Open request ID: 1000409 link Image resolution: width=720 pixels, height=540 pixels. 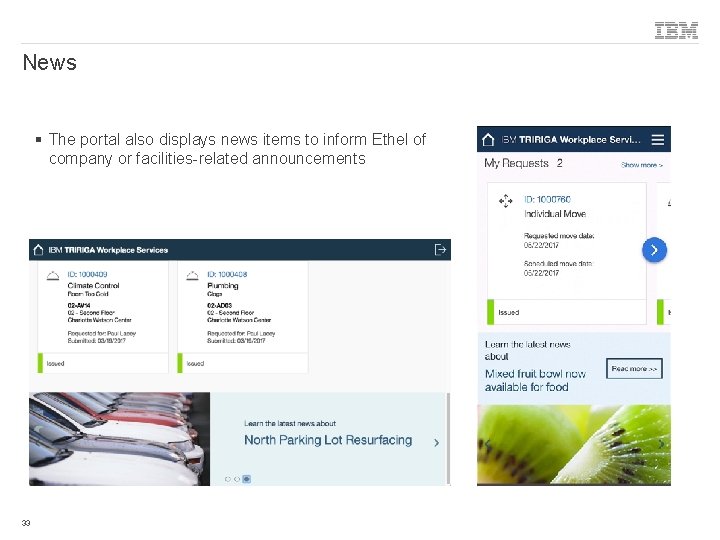pos(87,274)
